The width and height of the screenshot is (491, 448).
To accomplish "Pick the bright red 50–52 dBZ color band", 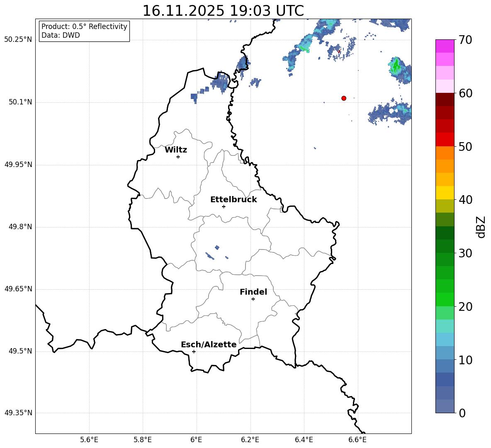I will pyautogui.click(x=445, y=140).
